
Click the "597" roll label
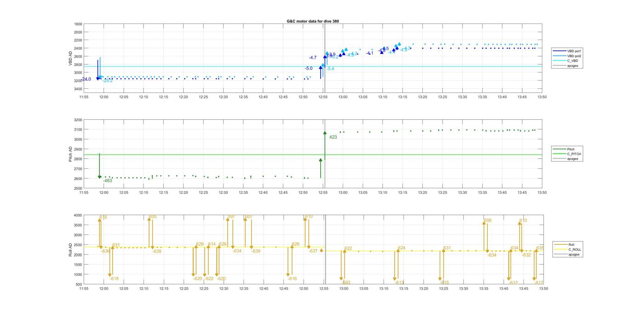click(x=231, y=217)
